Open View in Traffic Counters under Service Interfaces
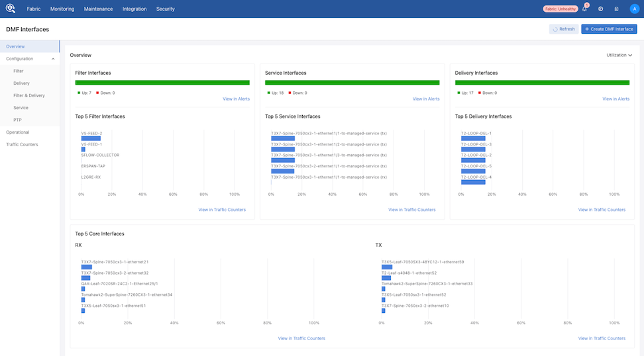 pyautogui.click(x=412, y=210)
